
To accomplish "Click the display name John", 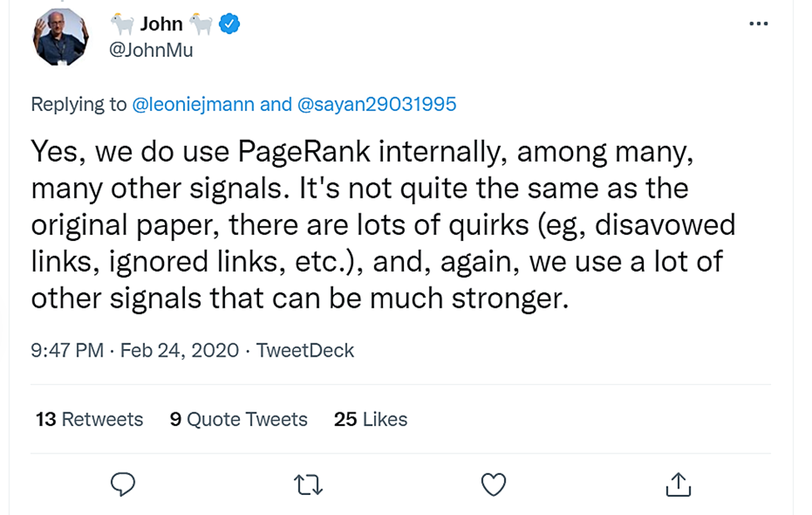I will (x=162, y=25).
